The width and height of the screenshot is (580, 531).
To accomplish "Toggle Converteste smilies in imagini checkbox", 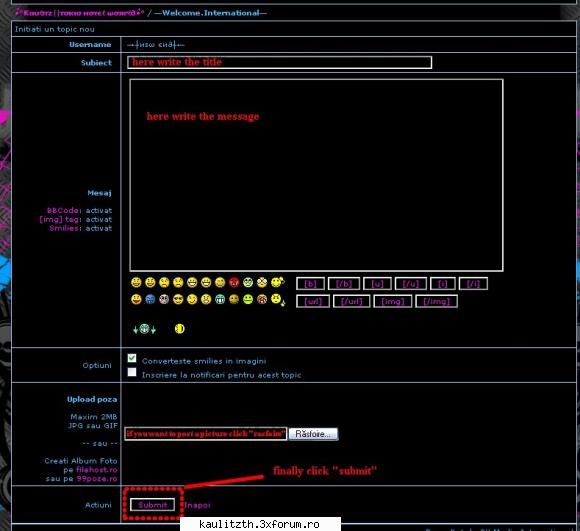I will (132, 358).
